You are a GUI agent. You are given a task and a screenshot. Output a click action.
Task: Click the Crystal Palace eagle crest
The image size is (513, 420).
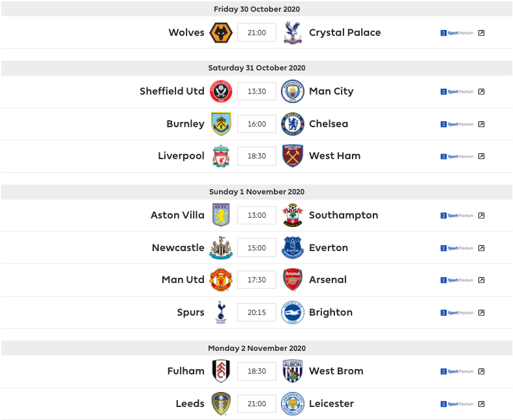[293, 33]
